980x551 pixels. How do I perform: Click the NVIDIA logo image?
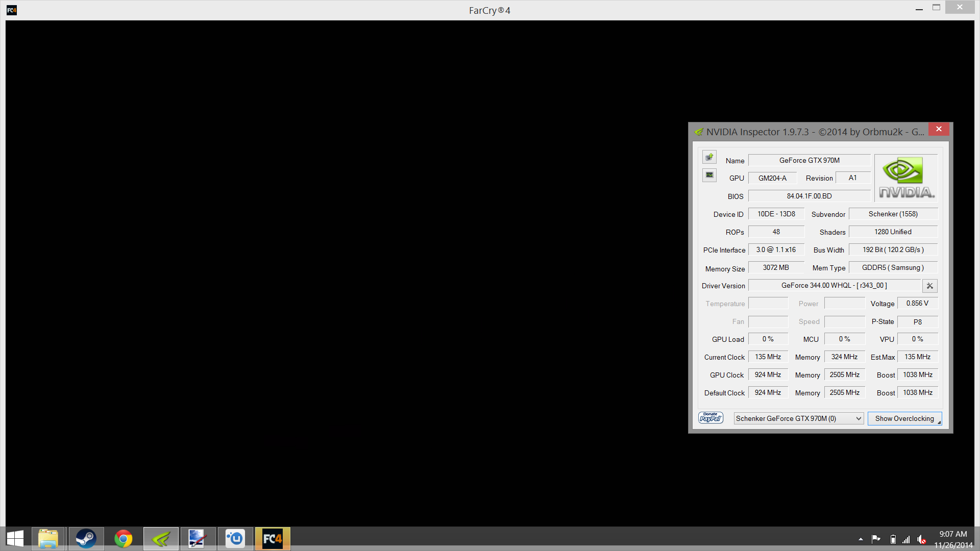coord(906,178)
